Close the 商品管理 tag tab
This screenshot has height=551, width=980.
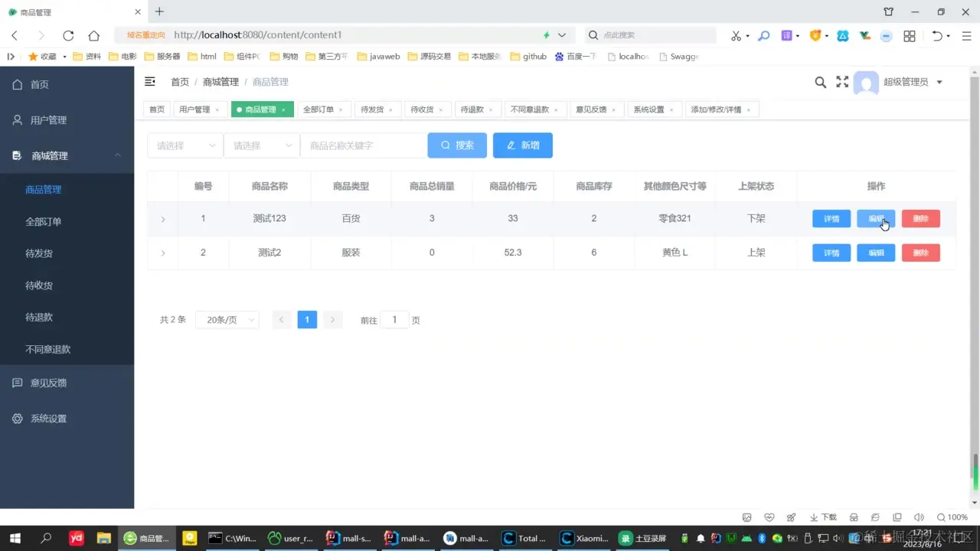(x=283, y=110)
